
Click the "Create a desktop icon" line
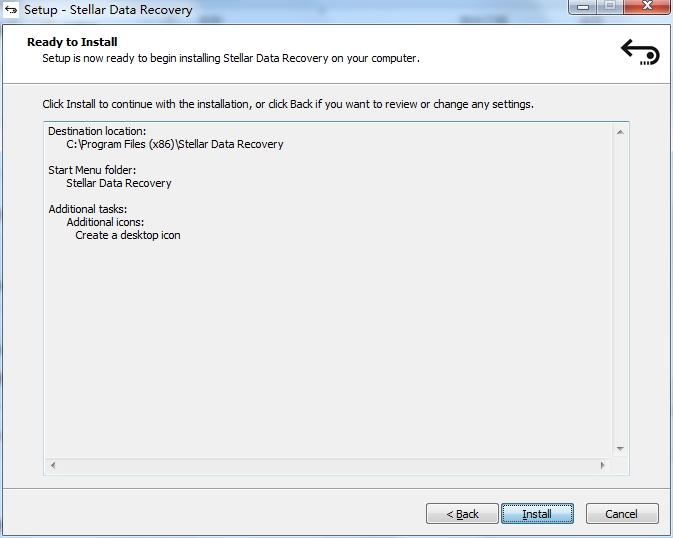(128, 235)
